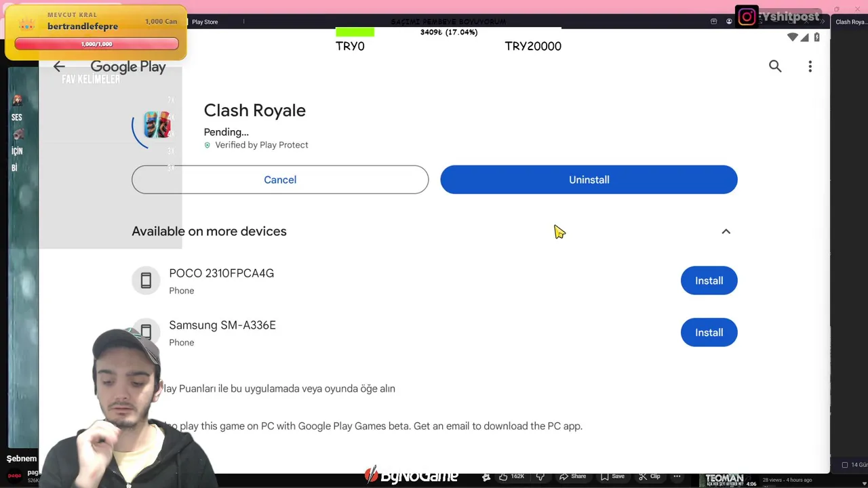Screen dimensions: 868x488
Task: Click the Instagram logo overlay
Action: [x=747, y=17]
